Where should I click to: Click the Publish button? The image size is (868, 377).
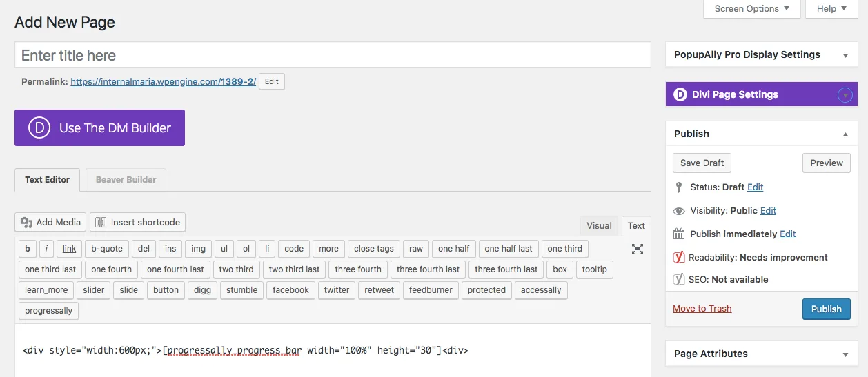(826, 309)
